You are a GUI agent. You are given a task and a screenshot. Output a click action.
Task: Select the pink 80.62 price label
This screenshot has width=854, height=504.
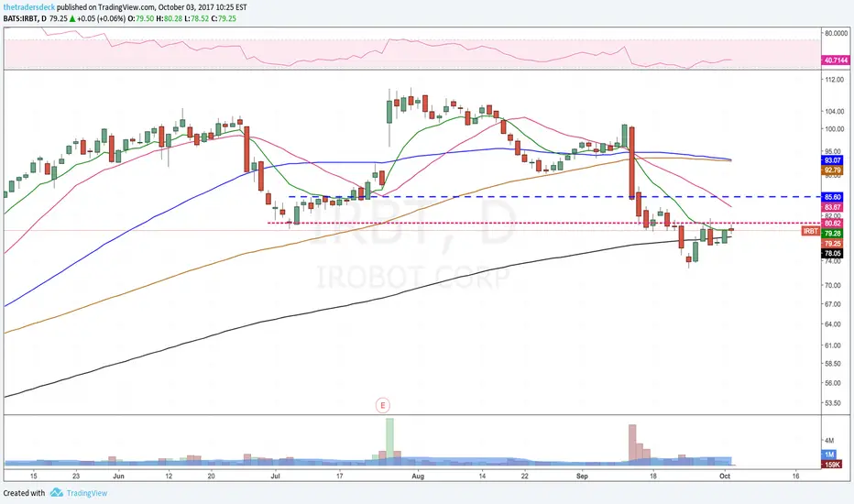click(832, 224)
